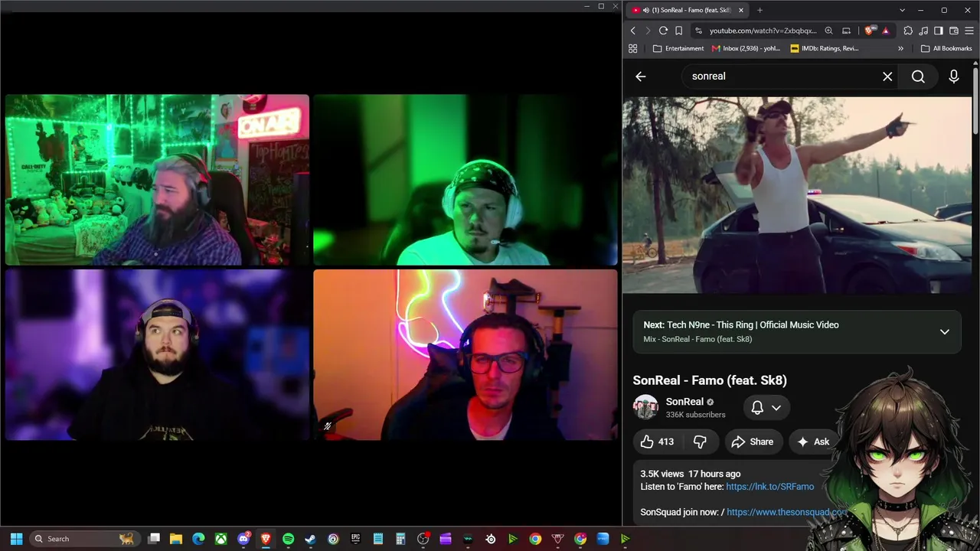Image resolution: width=980 pixels, height=551 pixels.
Task: Click the address bar URL
Action: click(x=763, y=31)
